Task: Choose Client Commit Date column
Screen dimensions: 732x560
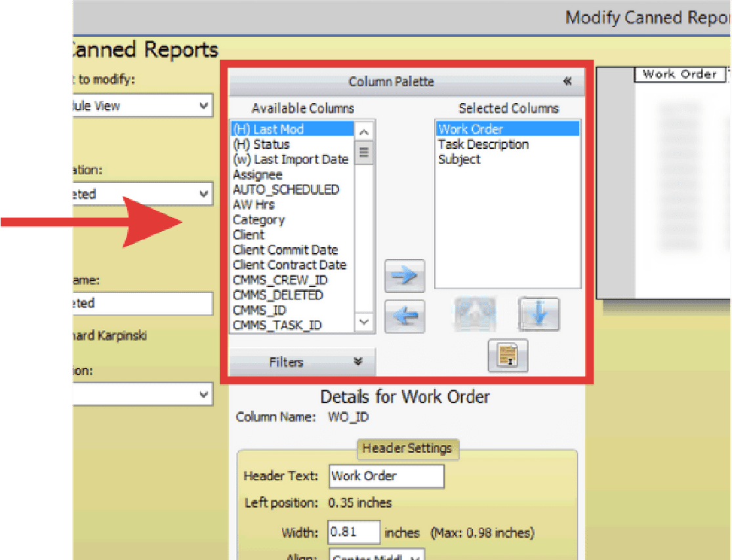Action: click(x=285, y=250)
